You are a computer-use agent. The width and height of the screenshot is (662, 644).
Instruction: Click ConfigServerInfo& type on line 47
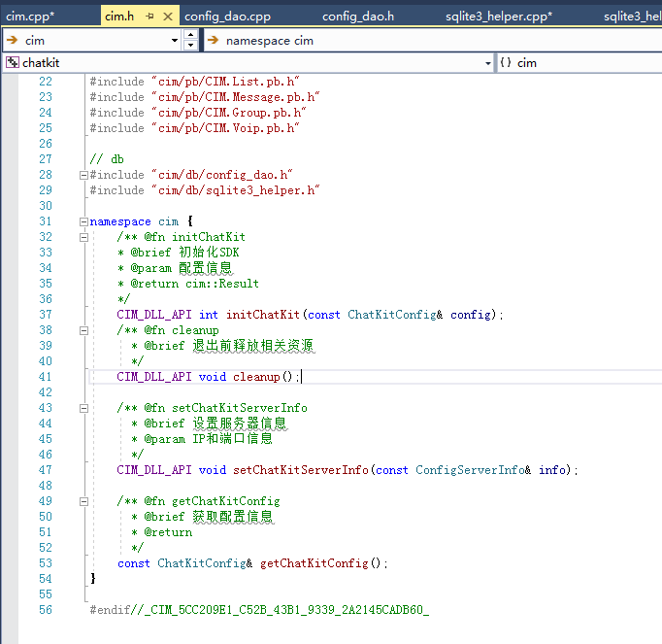[x=474, y=470]
